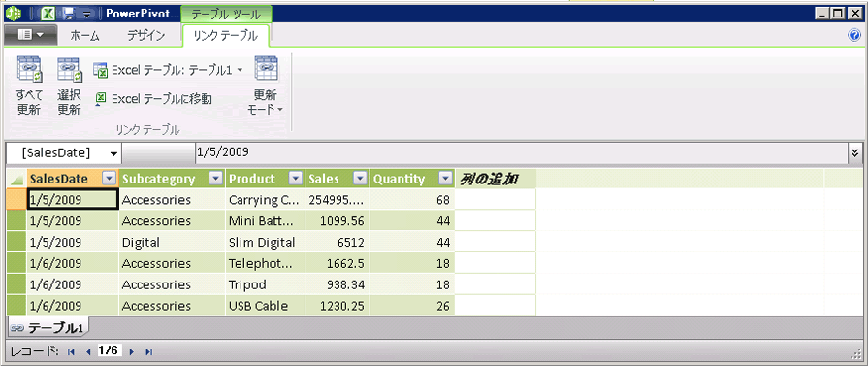Go to first record navigation icon

coord(71,351)
